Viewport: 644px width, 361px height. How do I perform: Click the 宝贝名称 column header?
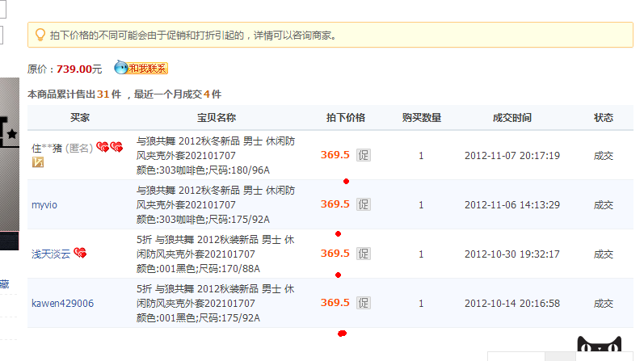click(x=217, y=118)
